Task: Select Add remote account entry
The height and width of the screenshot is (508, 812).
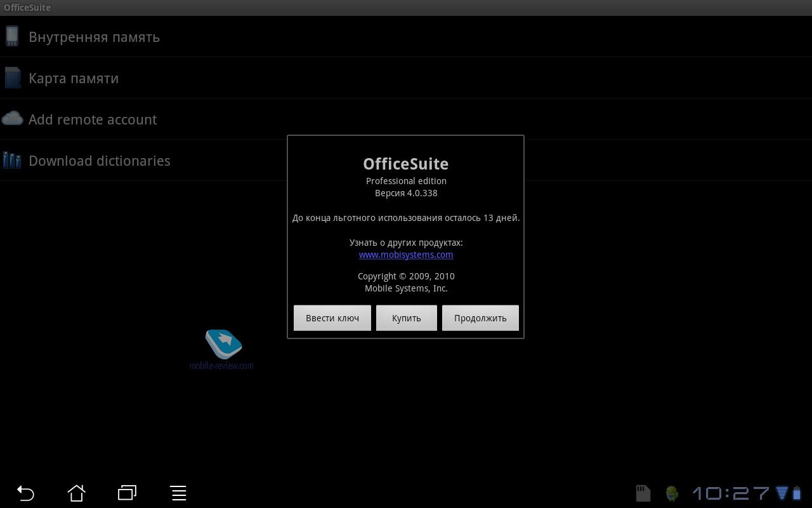Action: click(406, 119)
